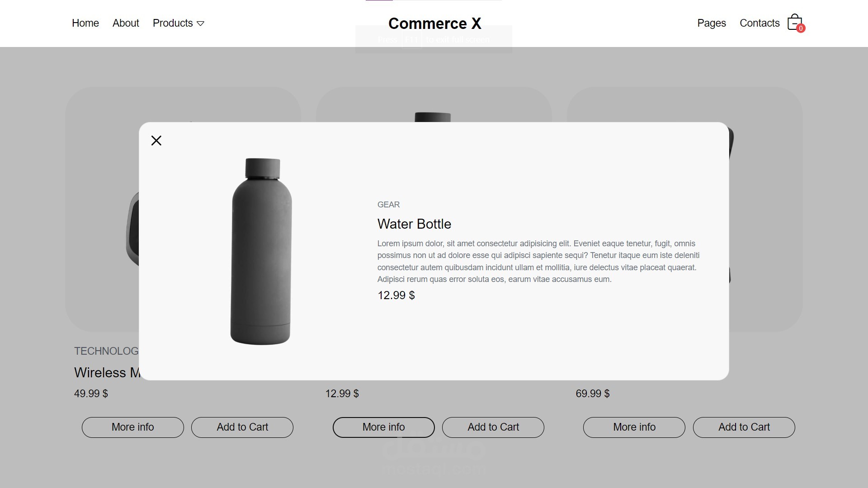The width and height of the screenshot is (868, 488).
Task: Click the water bottle image in popup
Action: [261, 251]
